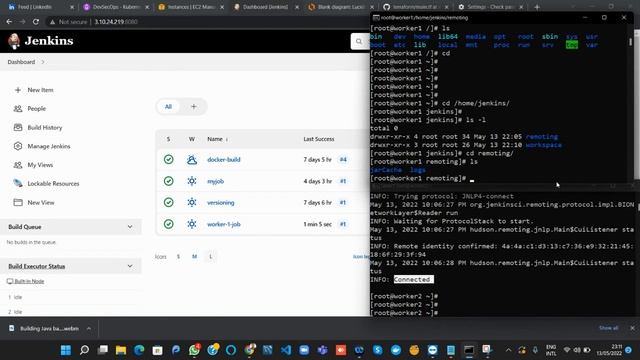Open versioning build #1 link
This screenshot has height=360, width=640.
343,202
